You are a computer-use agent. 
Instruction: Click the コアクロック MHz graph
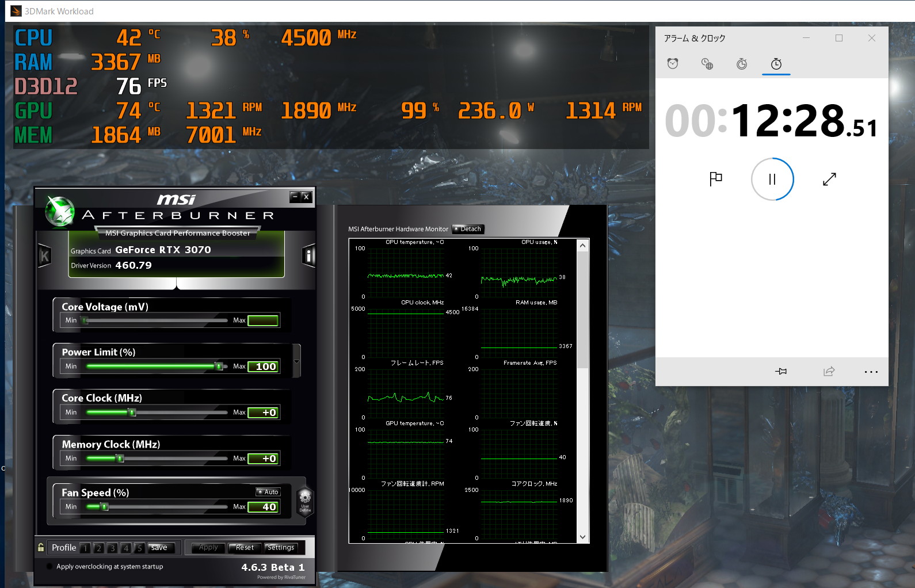coord(519,513)
